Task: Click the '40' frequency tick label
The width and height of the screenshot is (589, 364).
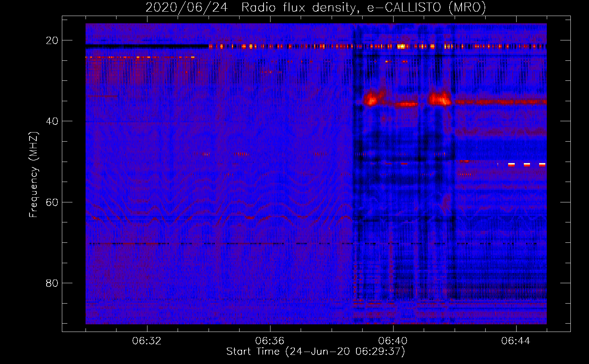Action: point(52,121)
